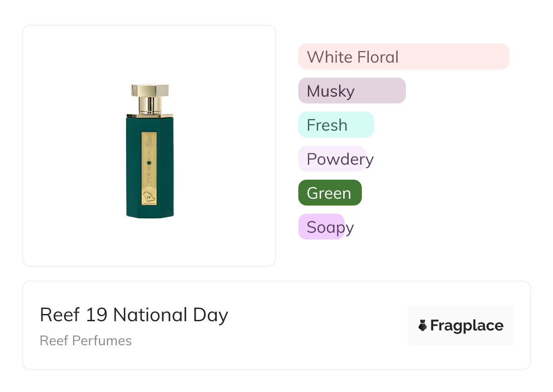Click the Fragplace wordmark text
Screen dimensions: 553x392
point(466,325)
